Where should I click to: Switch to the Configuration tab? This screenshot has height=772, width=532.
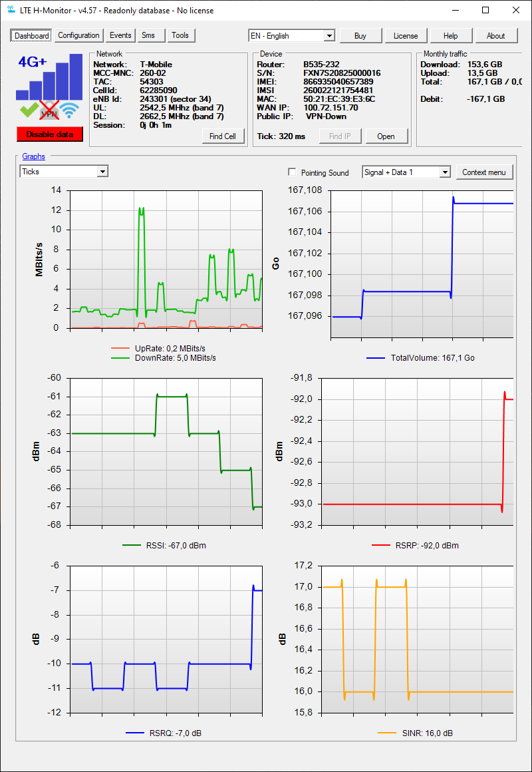[x=78, y=35]
